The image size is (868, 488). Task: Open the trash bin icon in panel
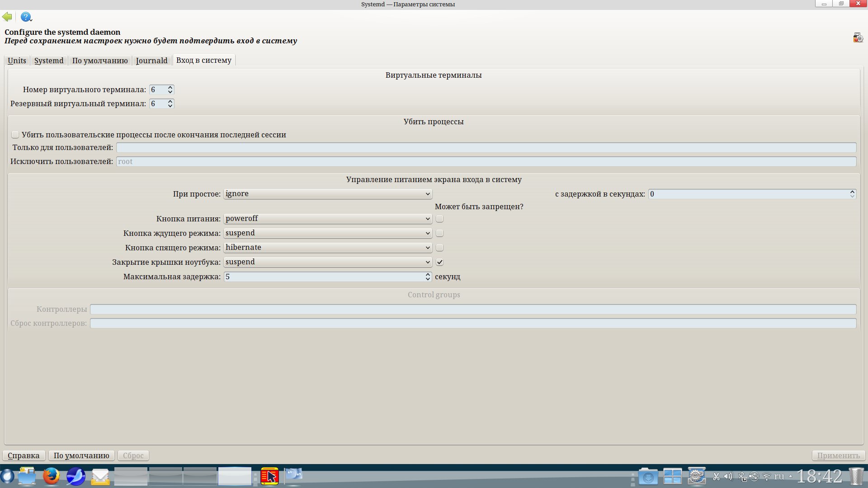pos(856,476)
